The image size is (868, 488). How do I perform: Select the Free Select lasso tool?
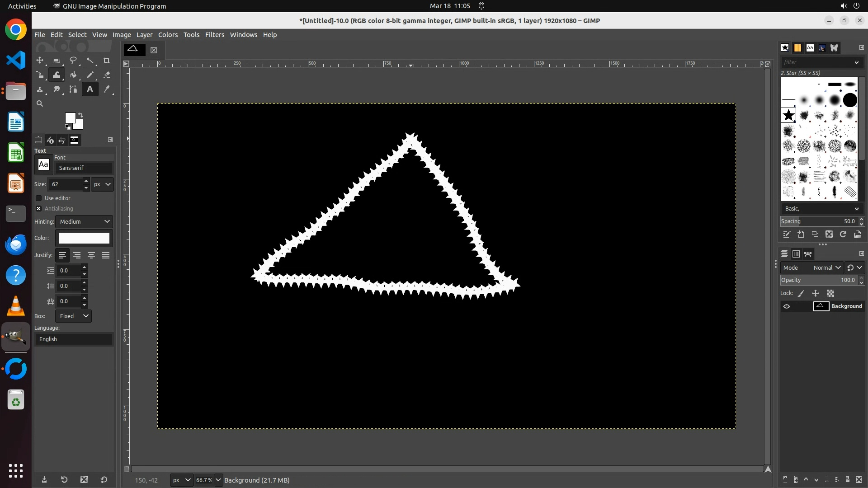coord(73,61)
